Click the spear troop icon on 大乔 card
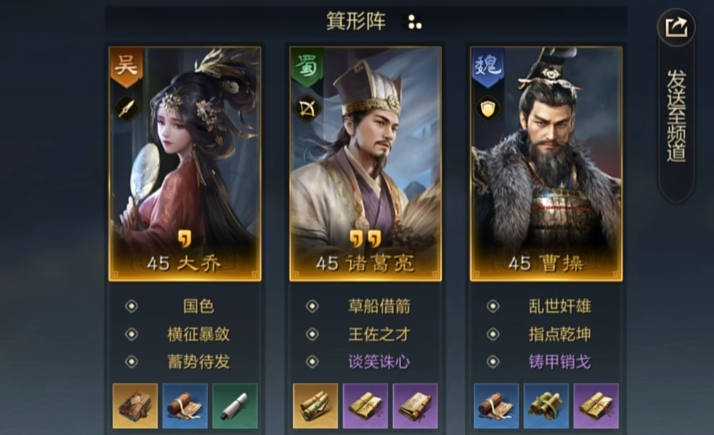Viewport: 714px width, 435px height. (x=126, y=108)
